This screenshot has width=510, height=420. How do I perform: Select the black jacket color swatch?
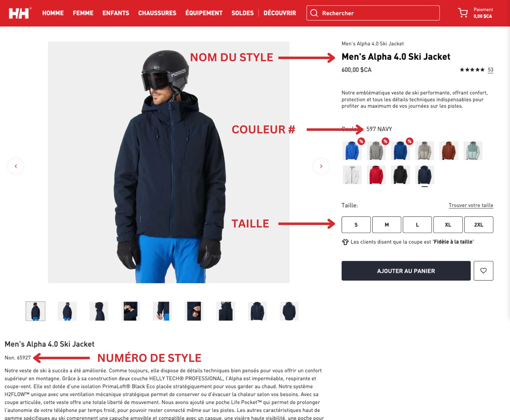[400, 175]
